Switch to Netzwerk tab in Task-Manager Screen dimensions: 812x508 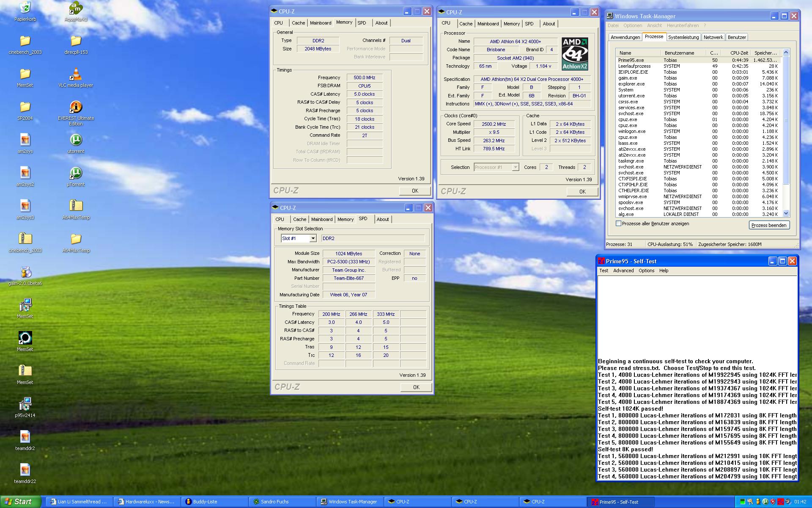pyautogui.click(x=713, y=37)
